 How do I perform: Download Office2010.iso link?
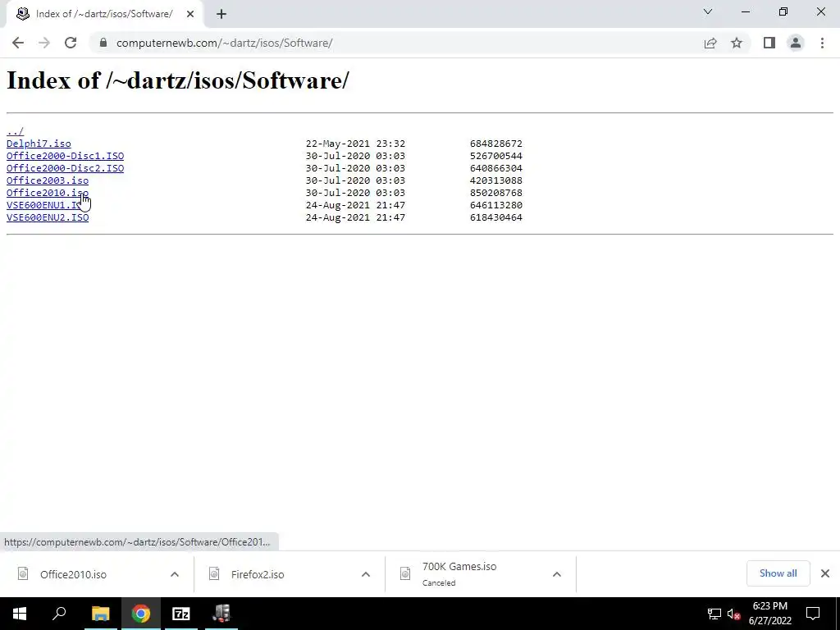(x=48, y=193)
